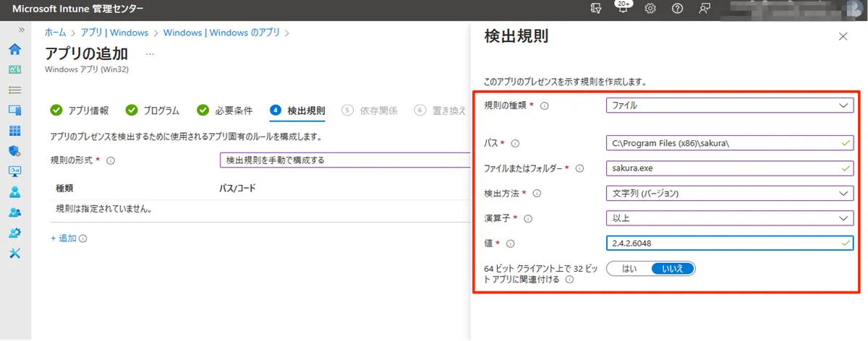This screenshot has height=341, width=868.
Task: Open settings gear in top bar
Action: [x=650, y=9]
